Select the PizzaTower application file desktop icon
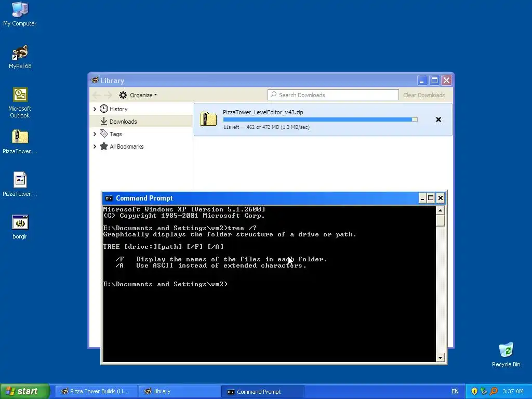This screenshot has width=532, height=399. pos(20,184)
